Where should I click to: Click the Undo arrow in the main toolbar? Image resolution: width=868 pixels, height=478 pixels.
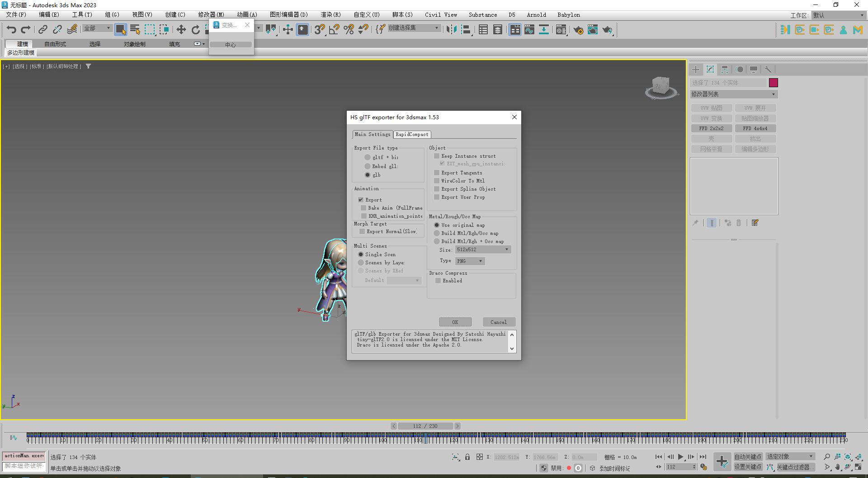[11, 30]
